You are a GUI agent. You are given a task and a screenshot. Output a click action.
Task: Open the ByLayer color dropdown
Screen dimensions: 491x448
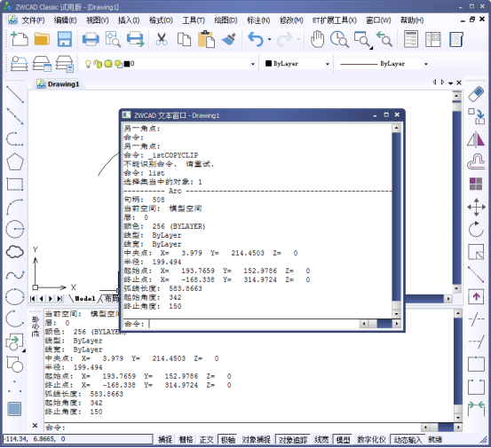pyautogui.click(x=328, y=64)
